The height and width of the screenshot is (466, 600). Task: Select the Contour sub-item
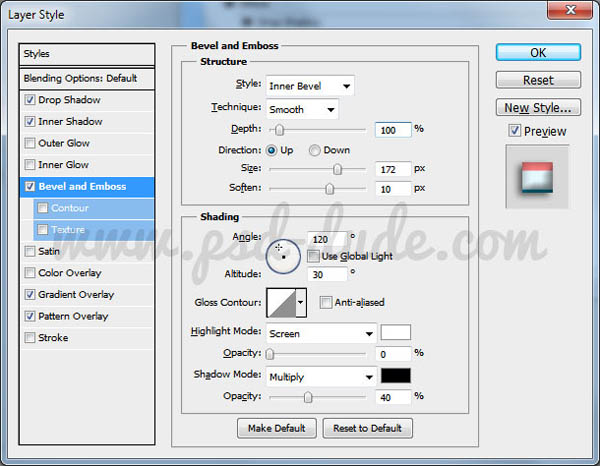point(70,208)
